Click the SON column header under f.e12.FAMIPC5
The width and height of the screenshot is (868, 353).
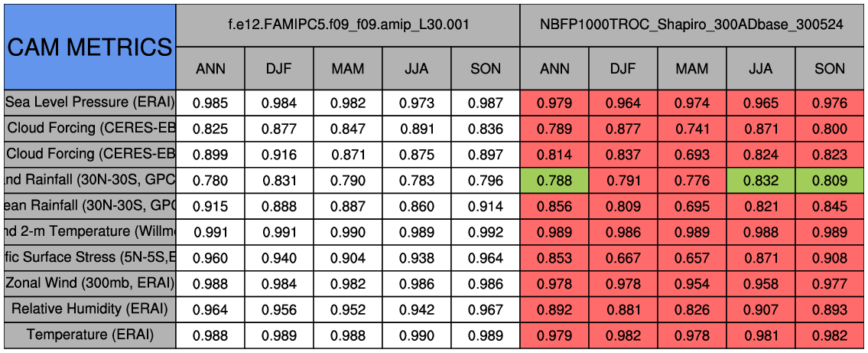[486, 69]
